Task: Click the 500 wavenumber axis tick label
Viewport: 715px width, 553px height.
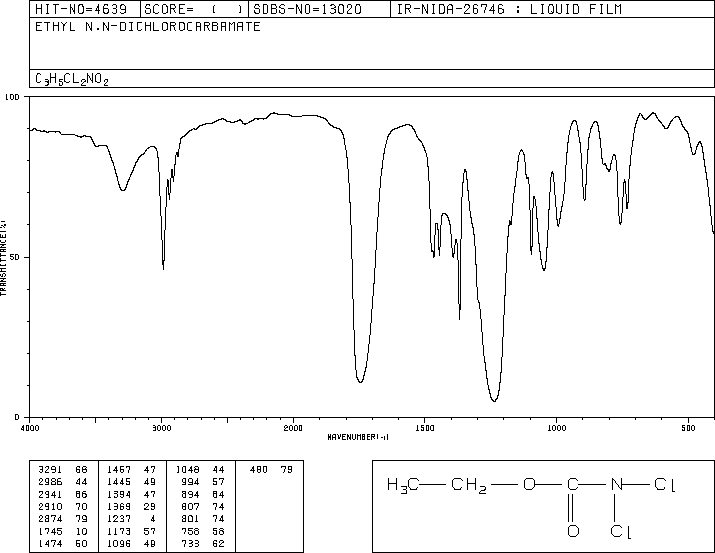Action: tap(688, 428)
